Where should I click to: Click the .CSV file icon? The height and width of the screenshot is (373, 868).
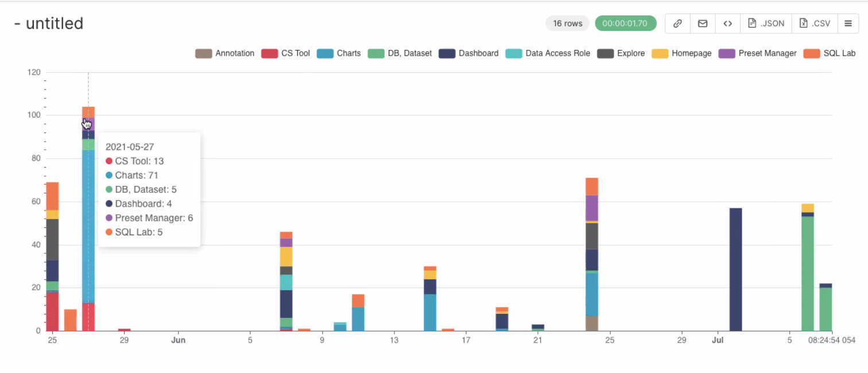tap(803, 24)
